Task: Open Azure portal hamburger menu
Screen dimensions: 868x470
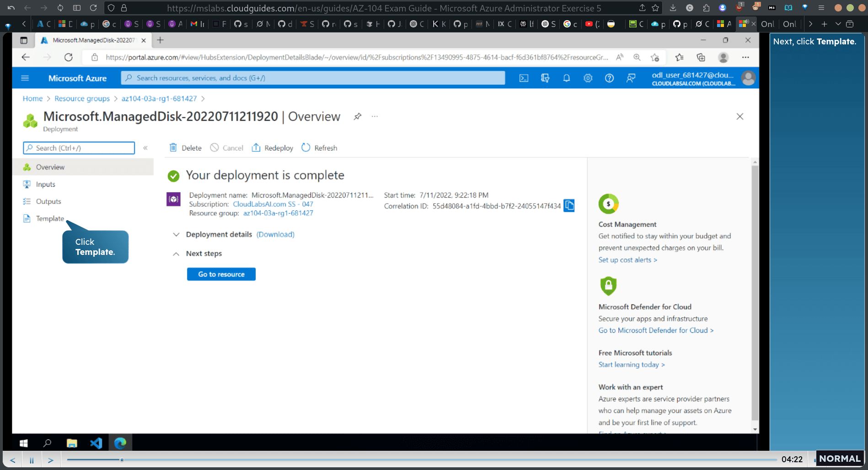Action: 25,78
